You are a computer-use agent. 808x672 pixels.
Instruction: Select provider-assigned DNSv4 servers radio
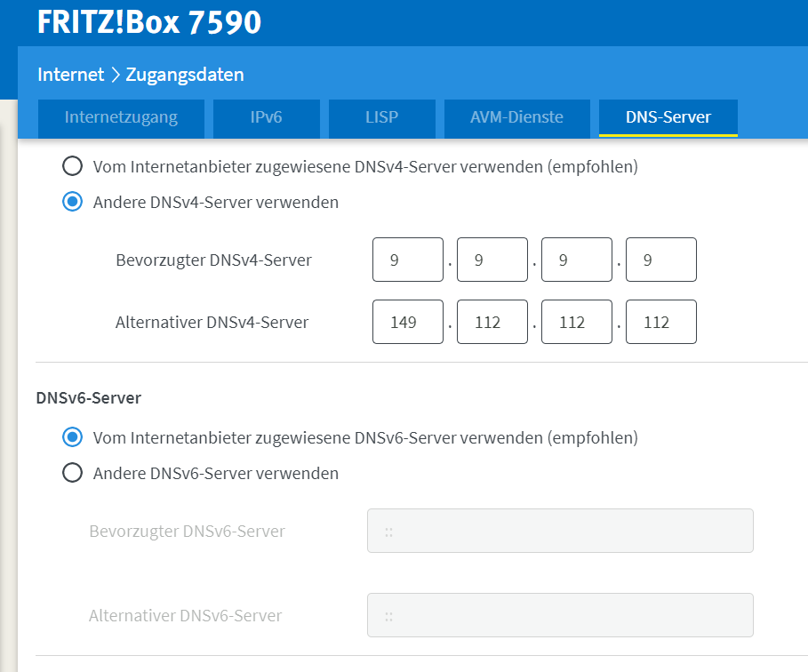(x=72, y=166)
